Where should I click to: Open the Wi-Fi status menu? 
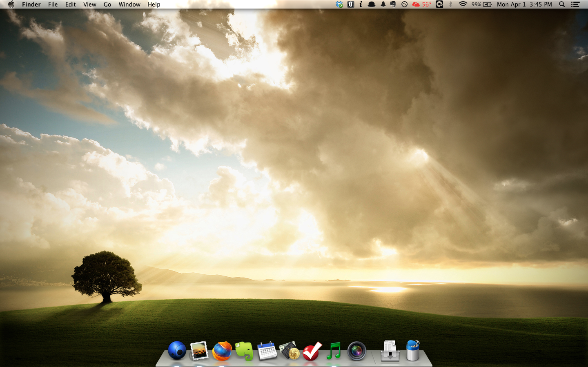pos(463,4)
